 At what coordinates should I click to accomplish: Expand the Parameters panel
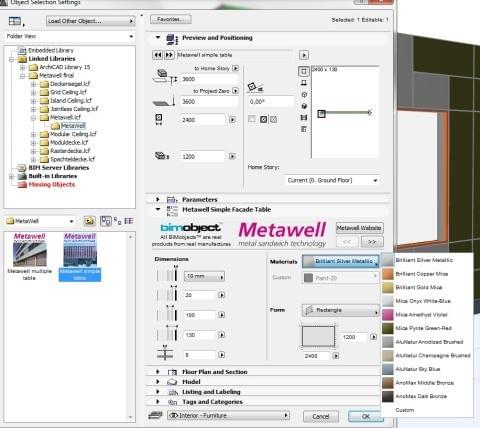158,199
